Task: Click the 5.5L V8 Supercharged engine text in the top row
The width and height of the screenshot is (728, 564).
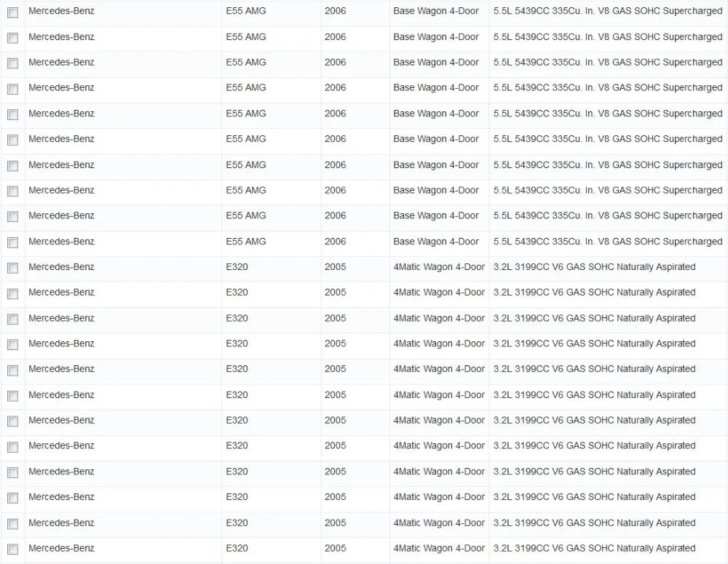Action: [x=608, y=11]
